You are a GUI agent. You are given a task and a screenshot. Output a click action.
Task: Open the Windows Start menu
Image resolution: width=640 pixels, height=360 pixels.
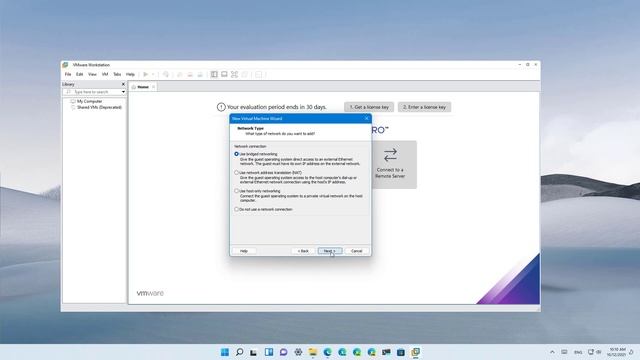pos(224,352)
